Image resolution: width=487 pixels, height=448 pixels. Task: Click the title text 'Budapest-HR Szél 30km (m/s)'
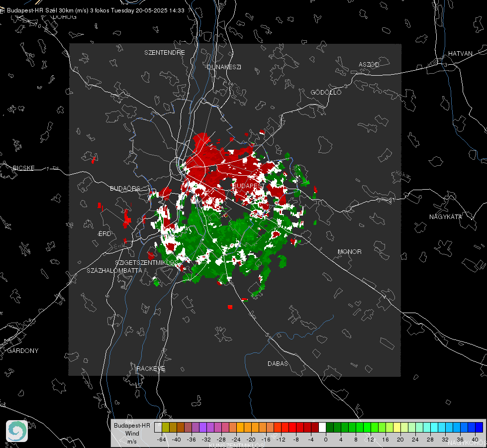point(48,10)
